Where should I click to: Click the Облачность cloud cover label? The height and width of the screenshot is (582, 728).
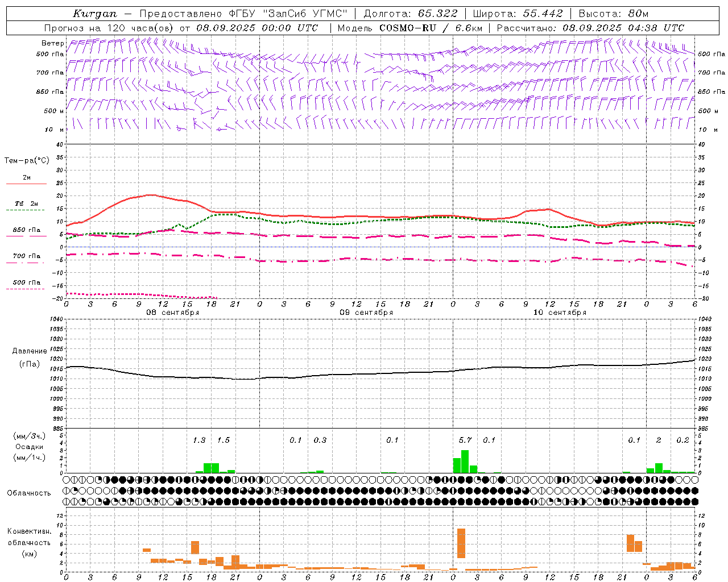29,493
